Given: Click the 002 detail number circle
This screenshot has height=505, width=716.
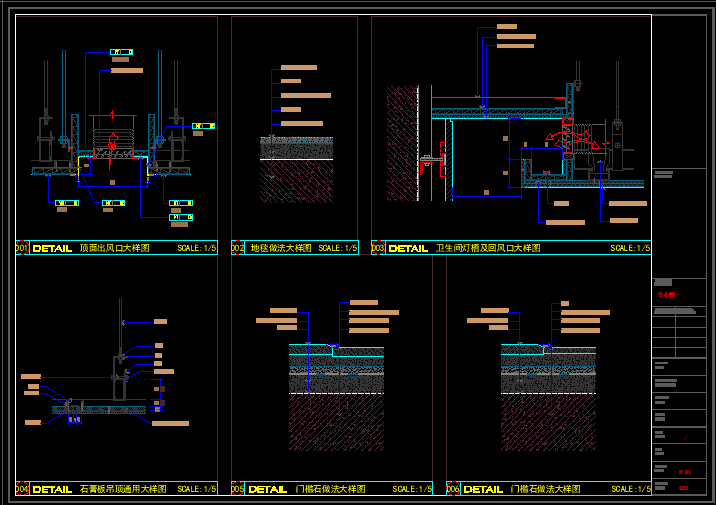Looking at the screenshot, I should tap(237, 248).
